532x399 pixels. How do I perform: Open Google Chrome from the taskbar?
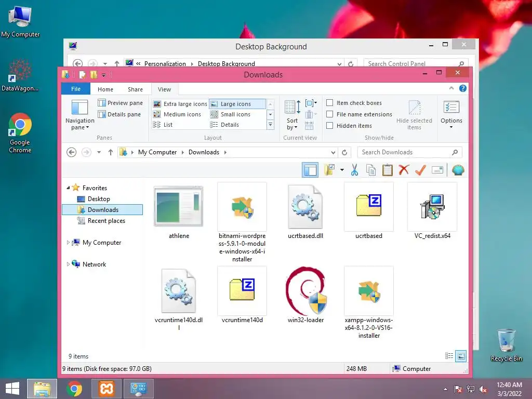[74, 389]
